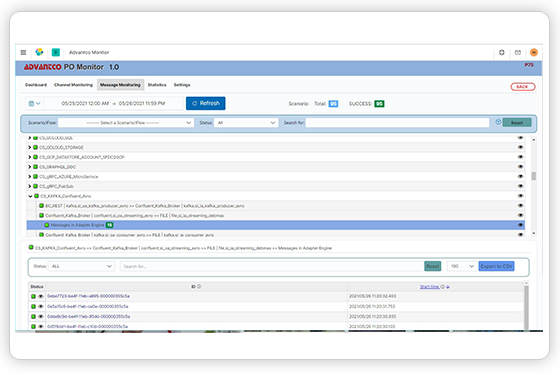Open the mail envelope icon in the header
The height and width of the screenshot is (373, 560).
pos(518,53)
